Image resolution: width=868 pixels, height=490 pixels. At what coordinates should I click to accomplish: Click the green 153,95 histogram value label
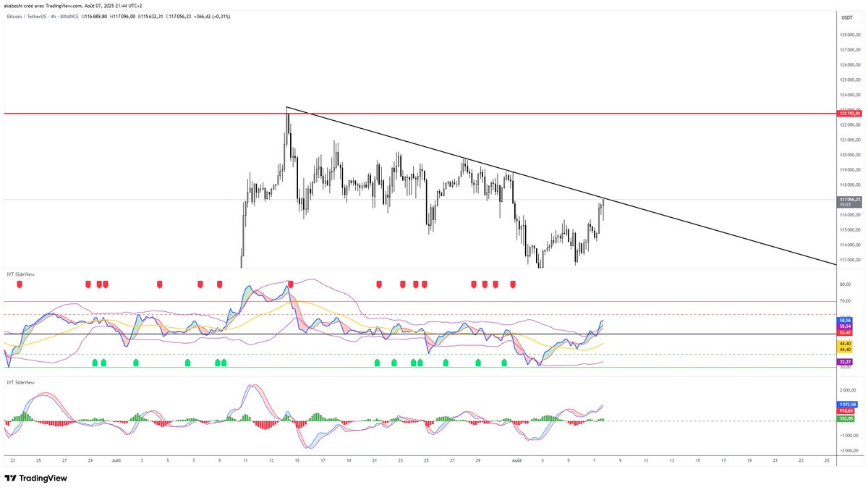pos(844,418)
